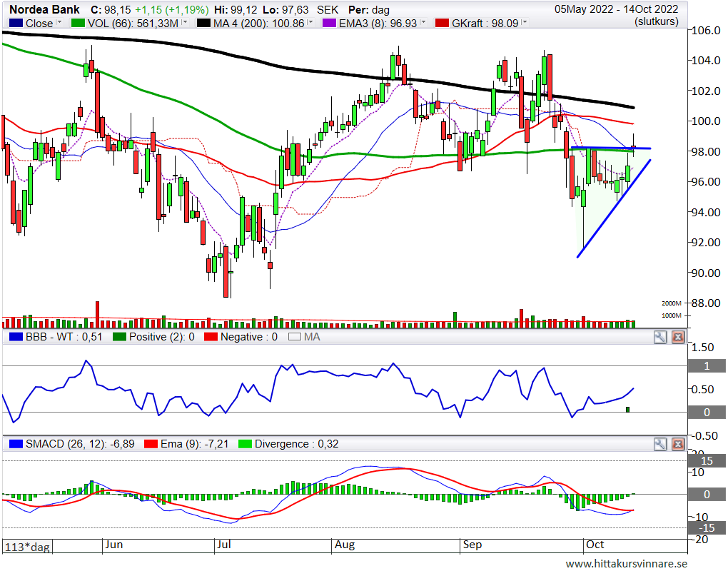Toggle the empty MA box in BBB panel
The height and width of the screenshot is (571, 728).
pos(295,337)
